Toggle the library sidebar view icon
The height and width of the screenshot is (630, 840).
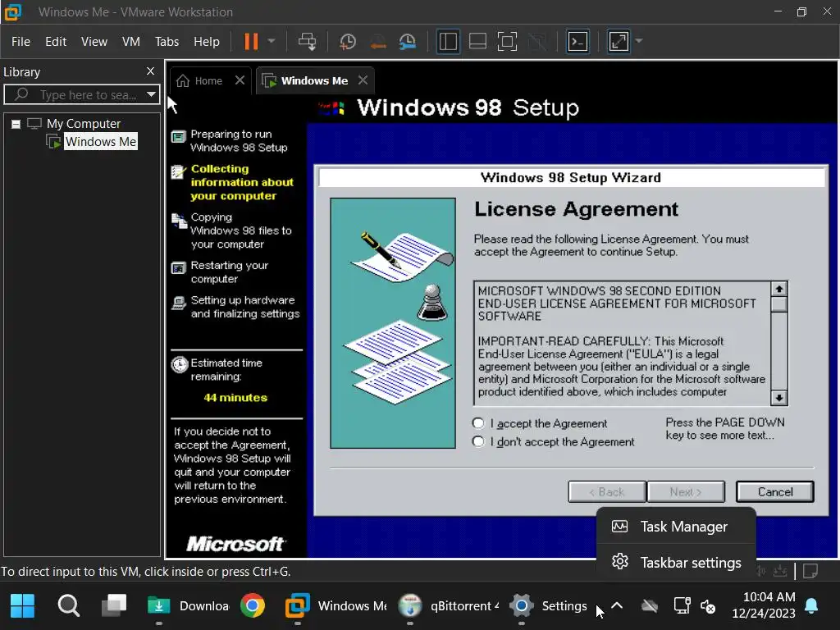click(448, 41)
